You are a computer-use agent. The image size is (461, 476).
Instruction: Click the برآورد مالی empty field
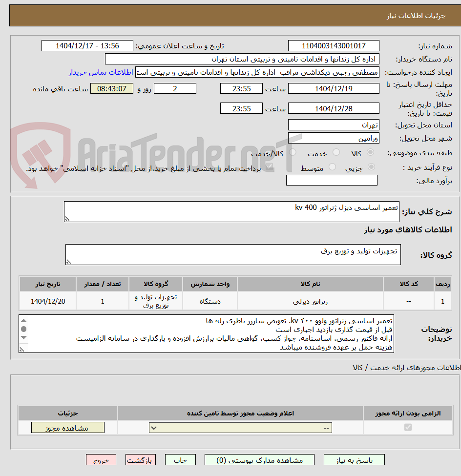point(332,180)
